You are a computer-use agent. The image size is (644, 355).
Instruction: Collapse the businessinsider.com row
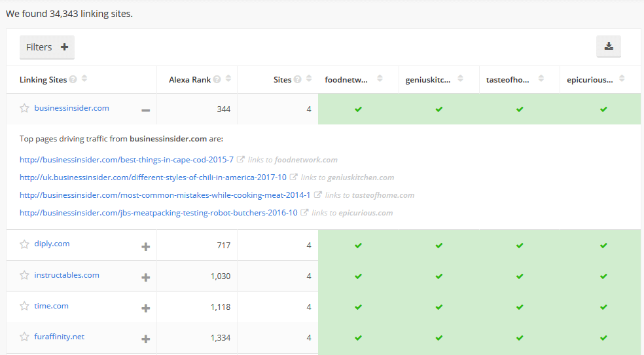point(146,110)
